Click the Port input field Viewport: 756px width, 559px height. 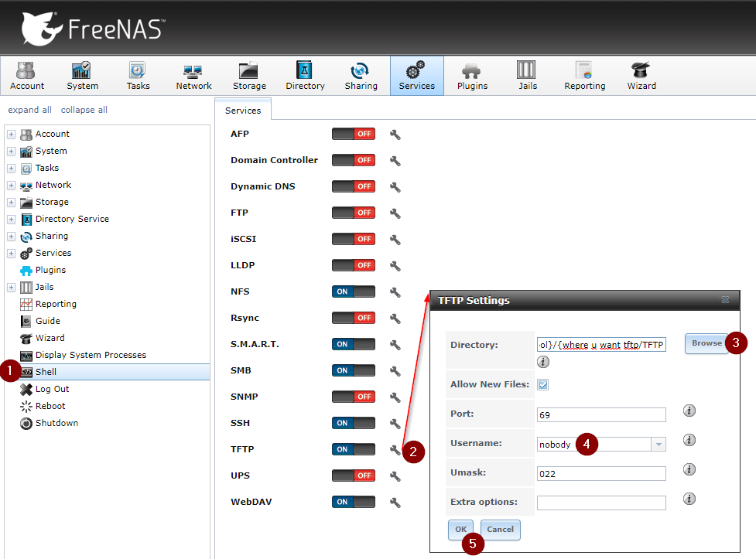click(601, 415)
